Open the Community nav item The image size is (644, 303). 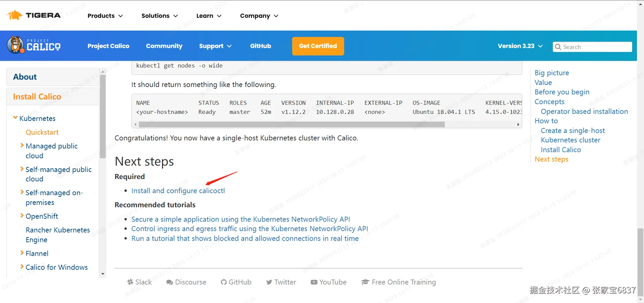164,46
